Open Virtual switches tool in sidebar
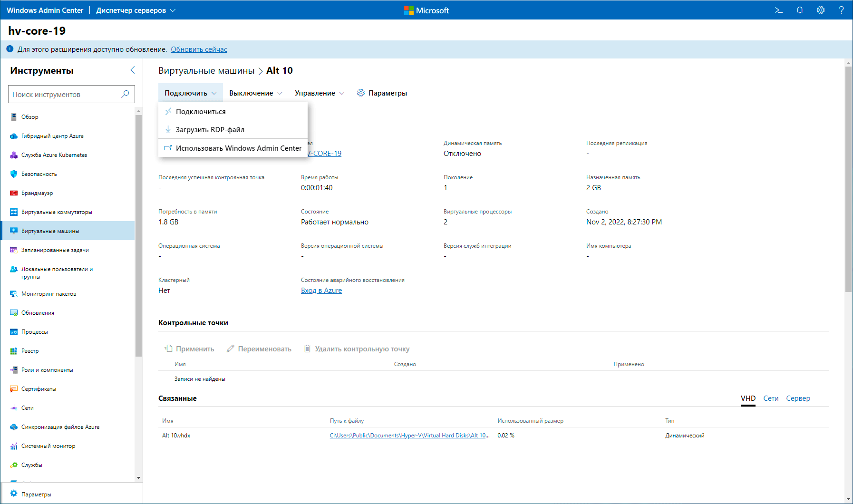The width and height of the screenshot is (853, 504). click(x=57, y=212)
